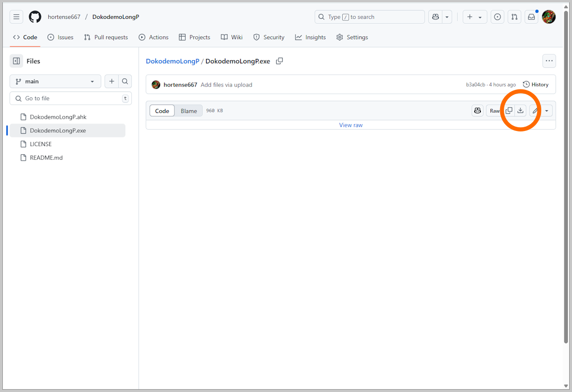Open the Raw file button
Viewport: 572px width, 392px height.
coord(494,111)
